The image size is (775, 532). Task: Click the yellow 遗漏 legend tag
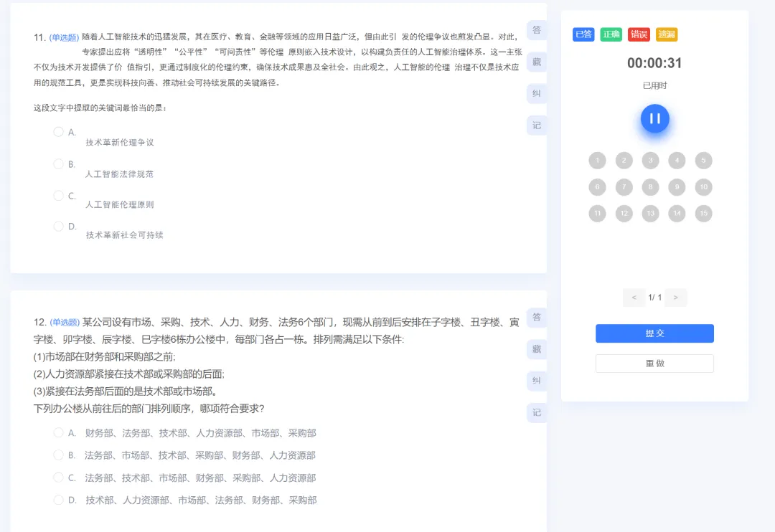pos(666,34)
